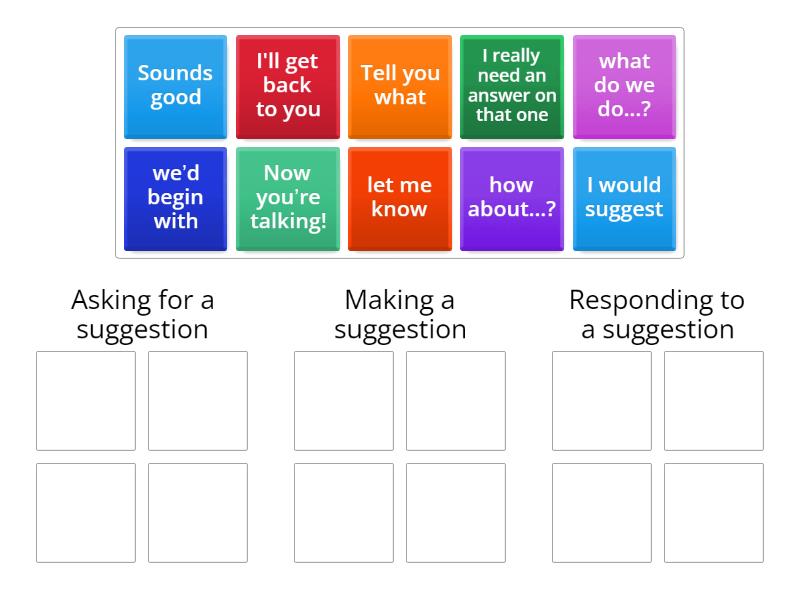Select the 'Sounds good' tile
This screenshot has width=800, height=600.
[x=174, y=86]
